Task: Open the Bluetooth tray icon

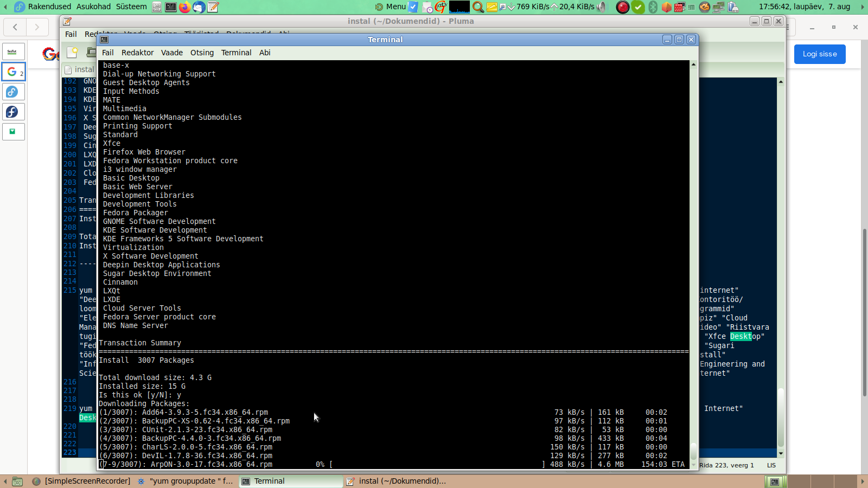Action: point(653,7)
